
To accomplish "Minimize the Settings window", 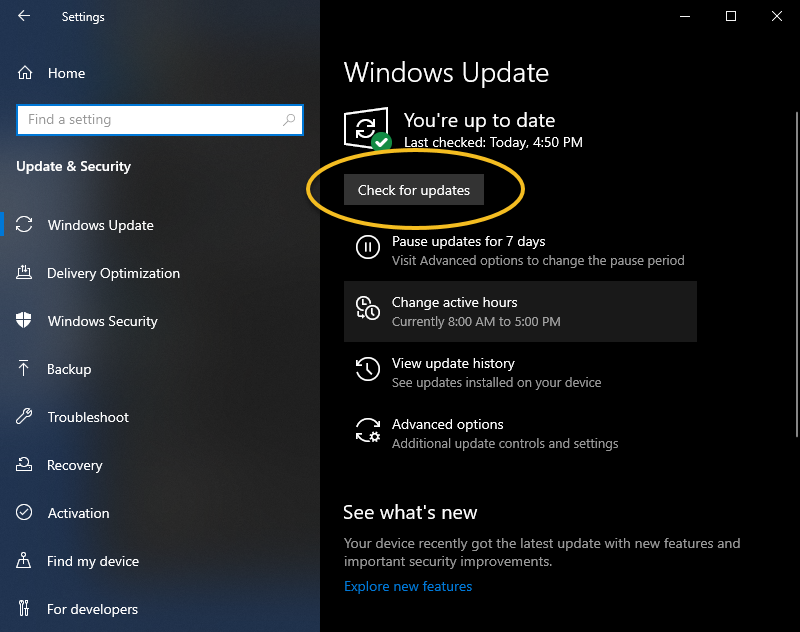I will [685, 16].
